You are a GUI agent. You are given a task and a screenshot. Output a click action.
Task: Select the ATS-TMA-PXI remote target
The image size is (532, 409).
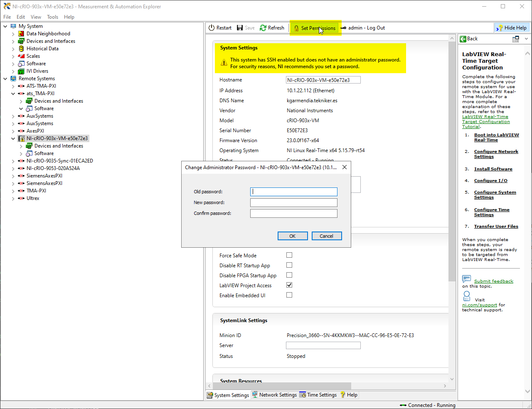(41, 86)
